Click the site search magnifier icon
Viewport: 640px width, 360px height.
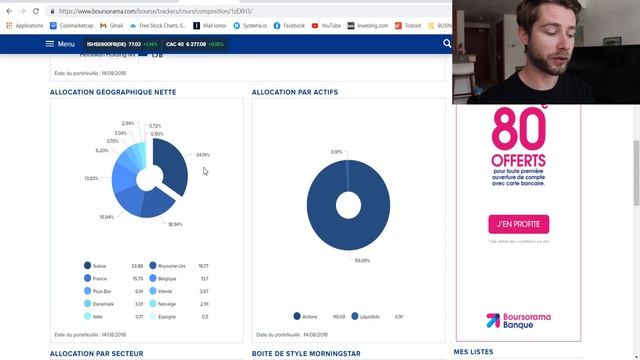pyautogui.click(x=447, y=43)
